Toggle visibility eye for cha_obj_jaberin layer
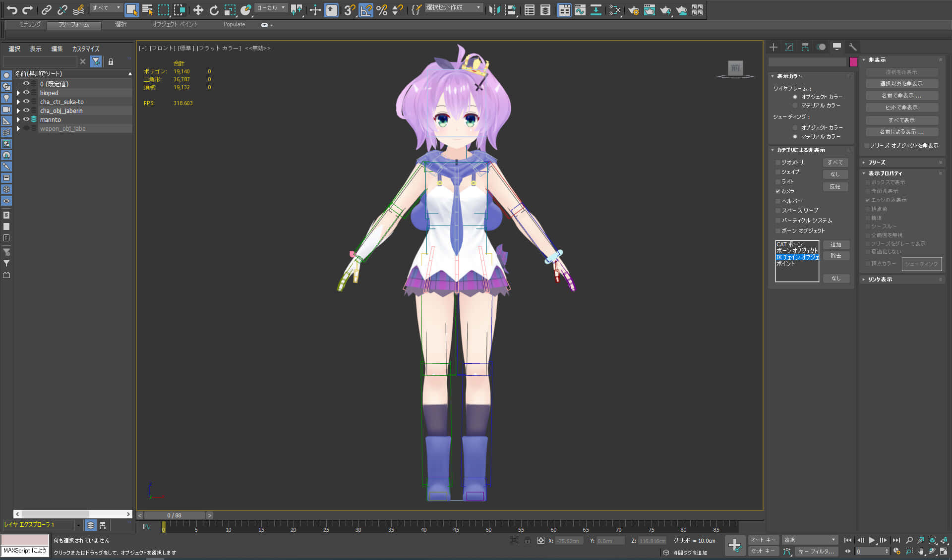The width and height of the screenshot is (952, 560). (26, 111)
